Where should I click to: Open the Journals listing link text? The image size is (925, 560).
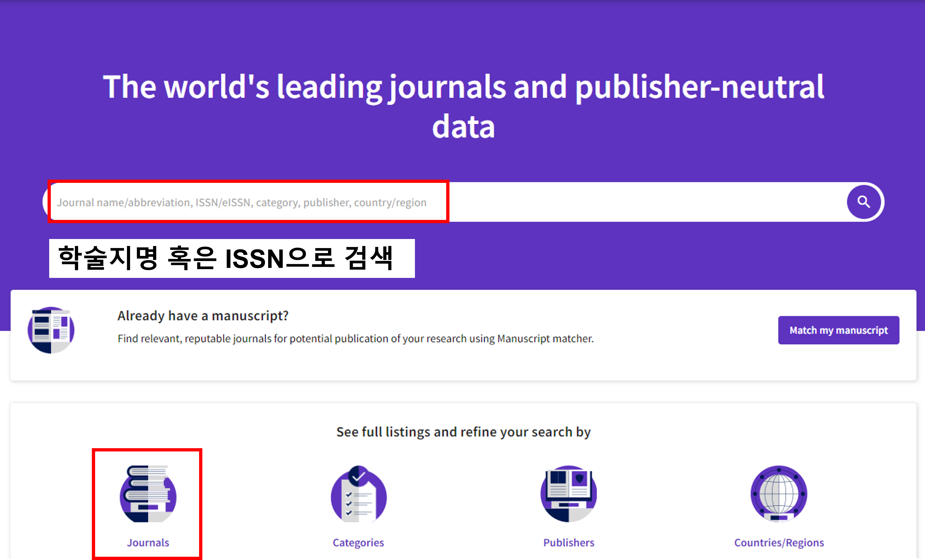click(x=148, y=542)
